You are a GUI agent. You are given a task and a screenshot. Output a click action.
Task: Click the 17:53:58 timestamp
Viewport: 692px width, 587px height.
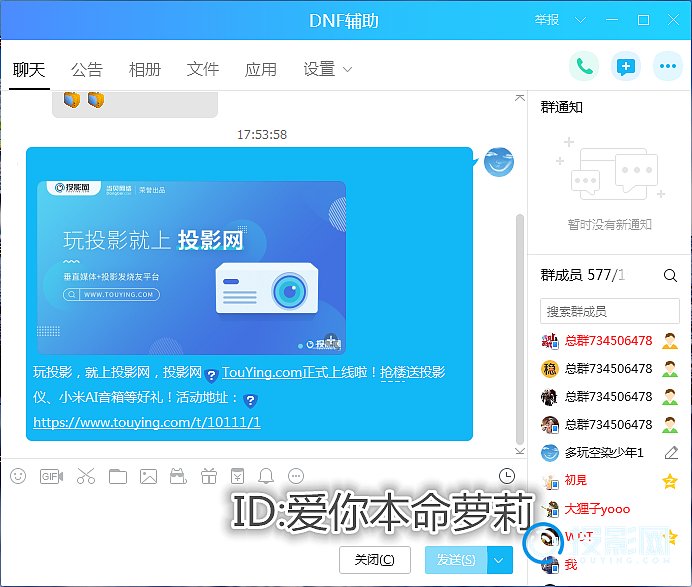[x=262, y=135]
